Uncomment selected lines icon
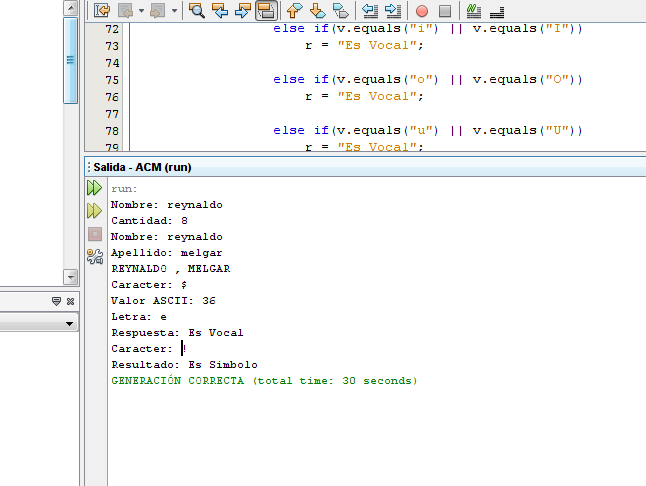Screen dimensions: 646x486 pos(497,12)
